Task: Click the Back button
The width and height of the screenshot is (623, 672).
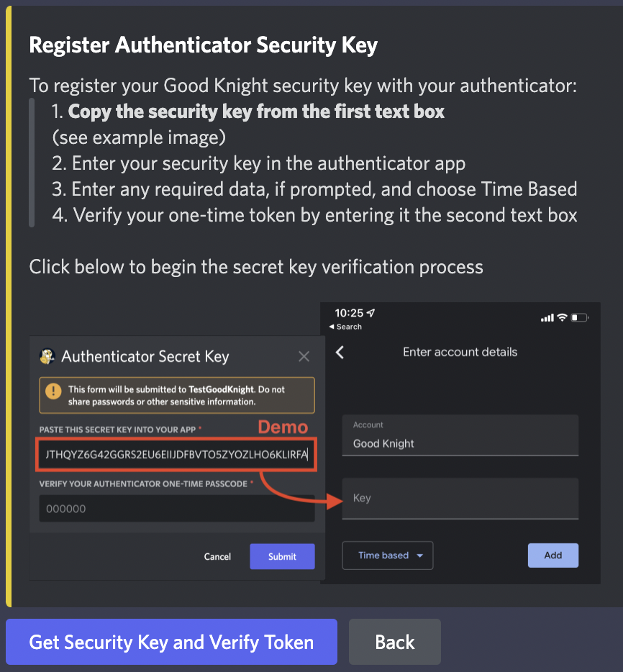Action: pyautogui.click(x=395, y=642)
